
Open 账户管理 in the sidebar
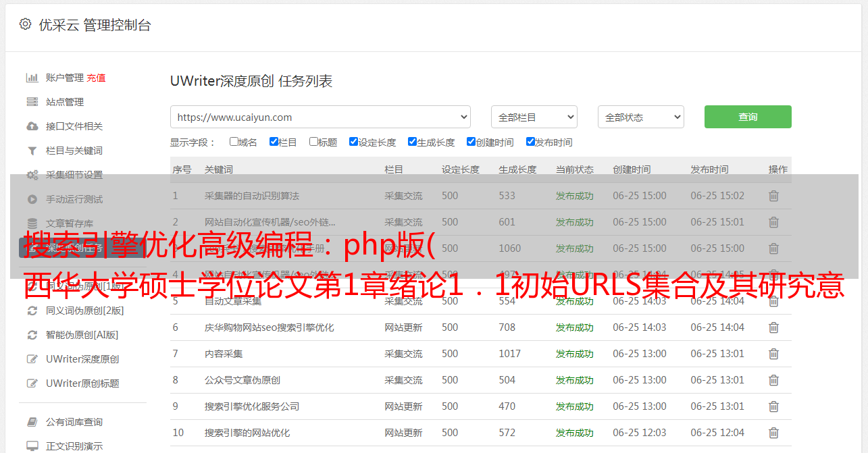click(65, 78)
